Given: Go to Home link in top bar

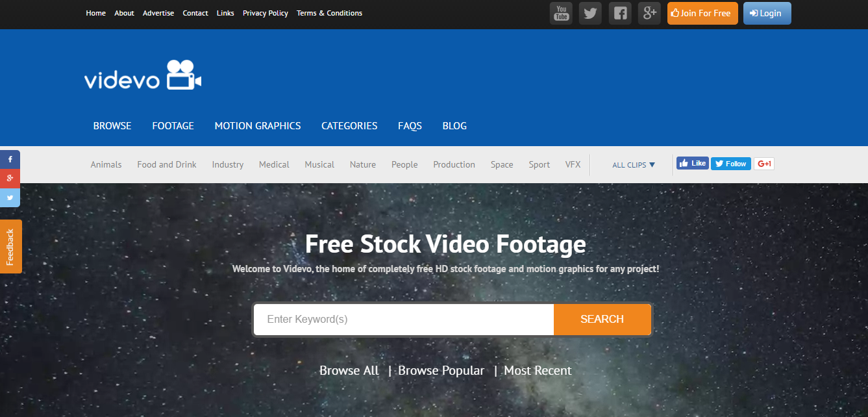Looking at the screenshot, I should 95,13.
